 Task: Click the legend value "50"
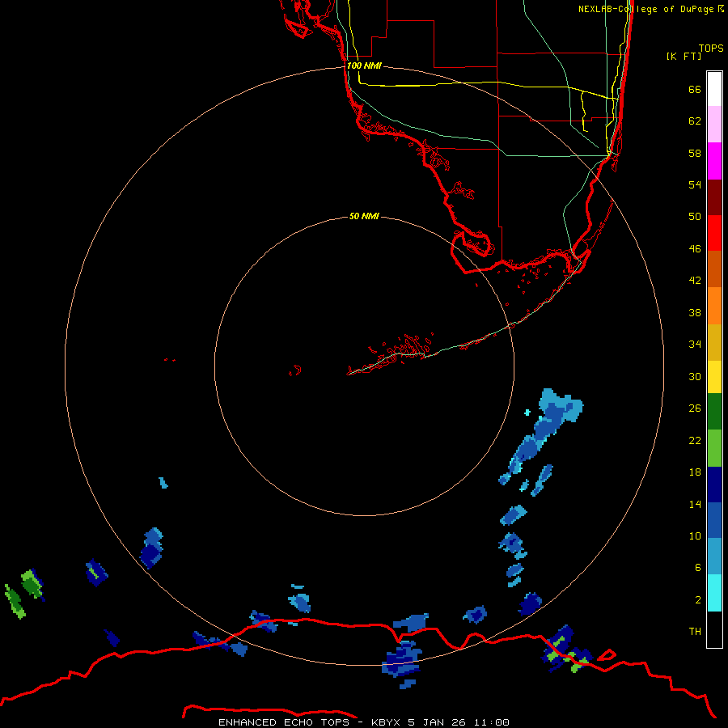(695, 216)
